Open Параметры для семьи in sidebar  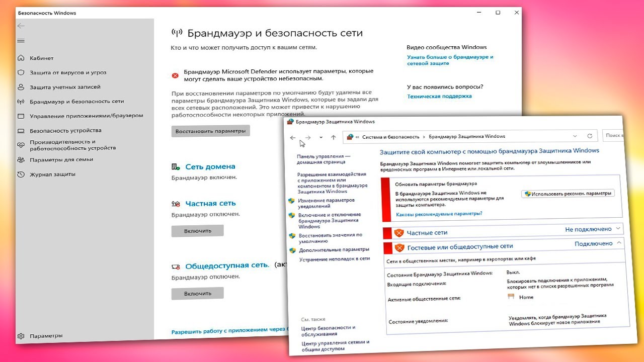pyautogui.click(x=61, y=160)
